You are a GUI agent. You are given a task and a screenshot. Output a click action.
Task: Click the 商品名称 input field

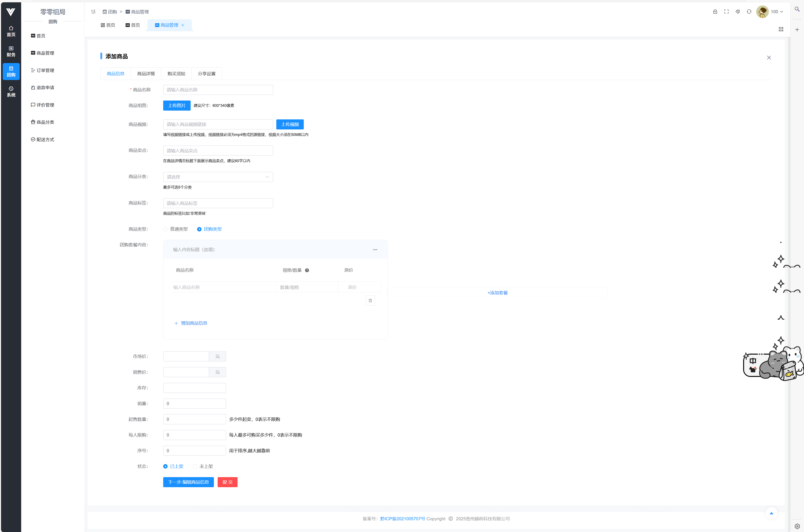coord(218,90)
